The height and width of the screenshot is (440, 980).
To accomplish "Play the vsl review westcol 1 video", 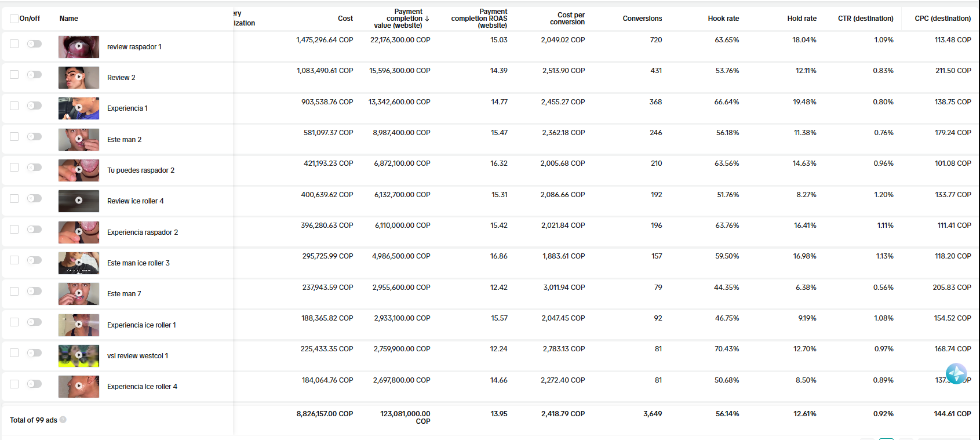I will (79, 355).
